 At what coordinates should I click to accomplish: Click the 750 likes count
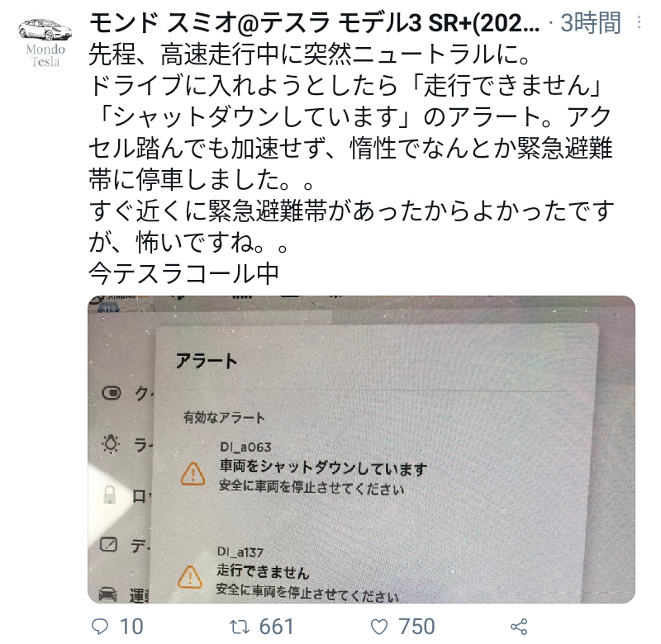pos(417,627)
